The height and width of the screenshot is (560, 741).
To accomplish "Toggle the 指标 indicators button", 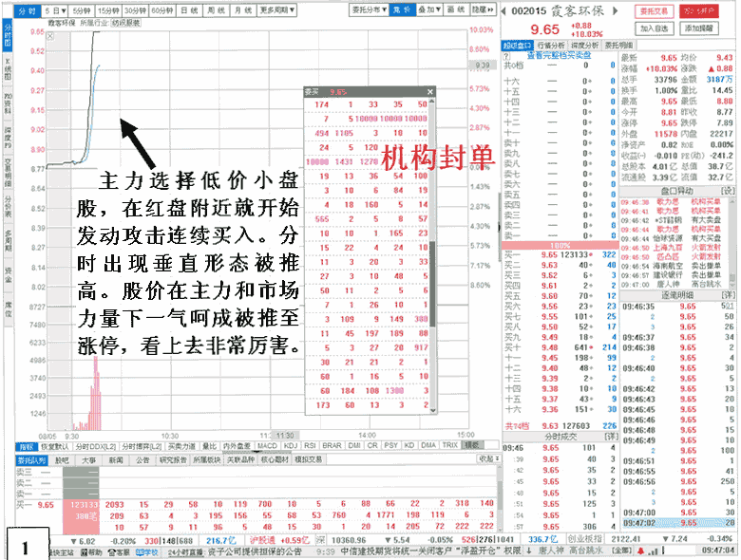I will point(27,446).
